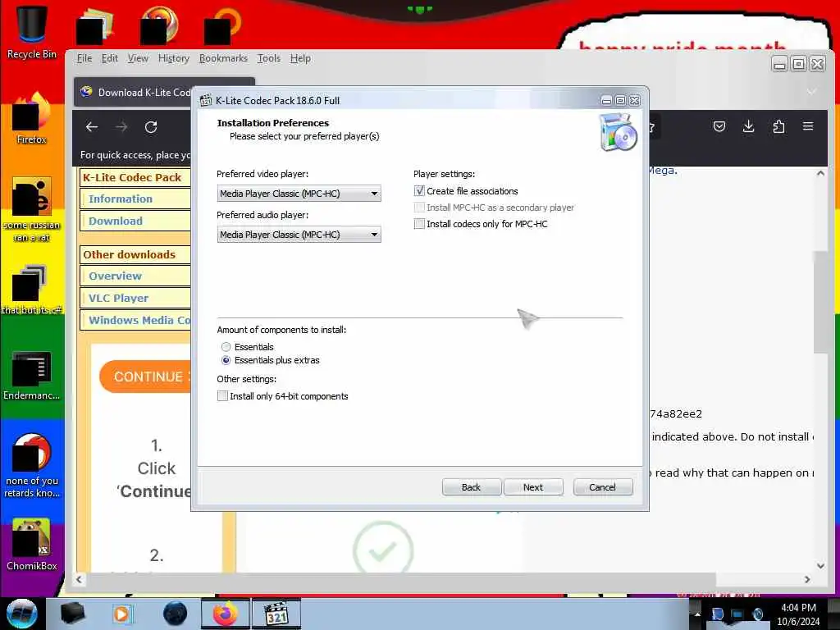Reload the page in Firefox
The image size is (840, 630).
pyautogui.click(x=151, y=127)
